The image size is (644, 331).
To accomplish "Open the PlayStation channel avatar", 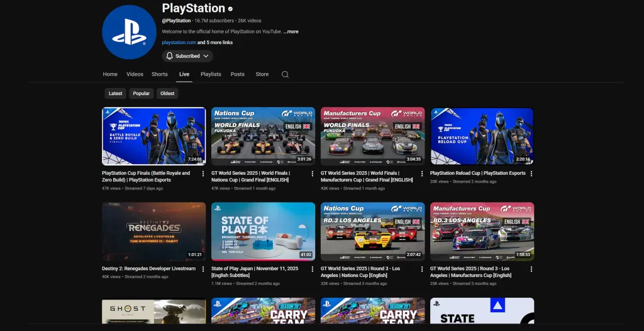I will point(129,32).
